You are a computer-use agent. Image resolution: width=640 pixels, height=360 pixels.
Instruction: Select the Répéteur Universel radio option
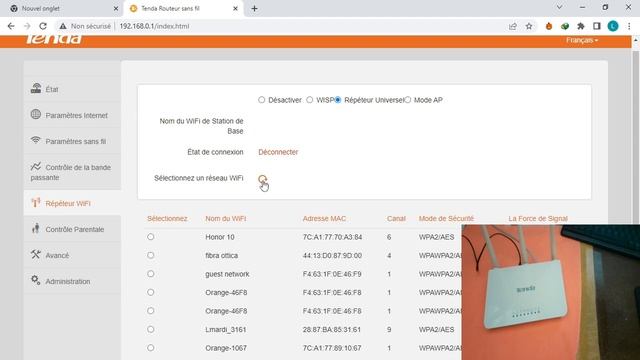(x=338, y=100)
